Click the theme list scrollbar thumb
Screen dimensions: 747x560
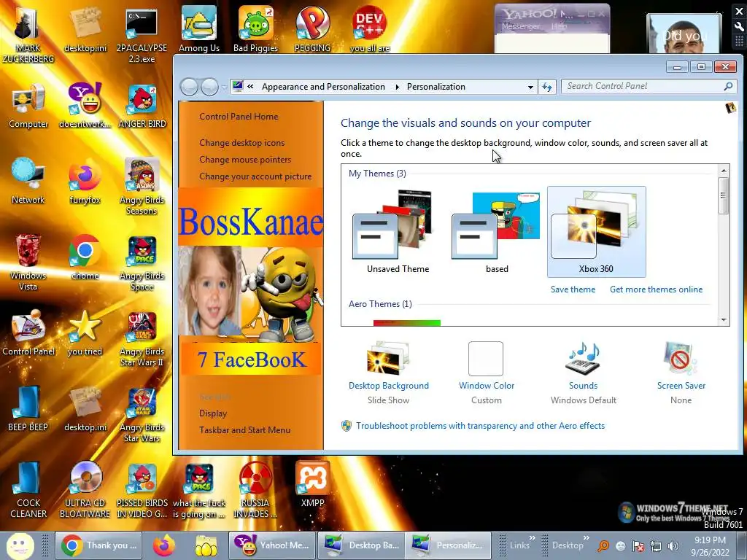(723, 195)
